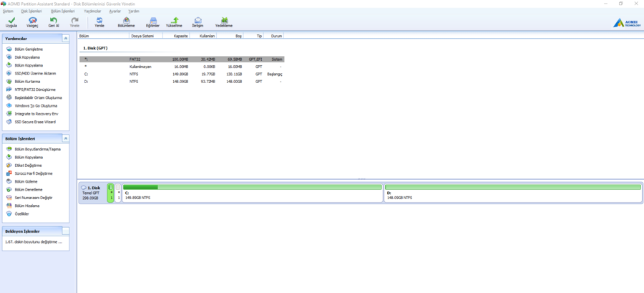Open the SSD Secure Erase Wizard
This screenshot has height=293, width=644.
[35, 122]
